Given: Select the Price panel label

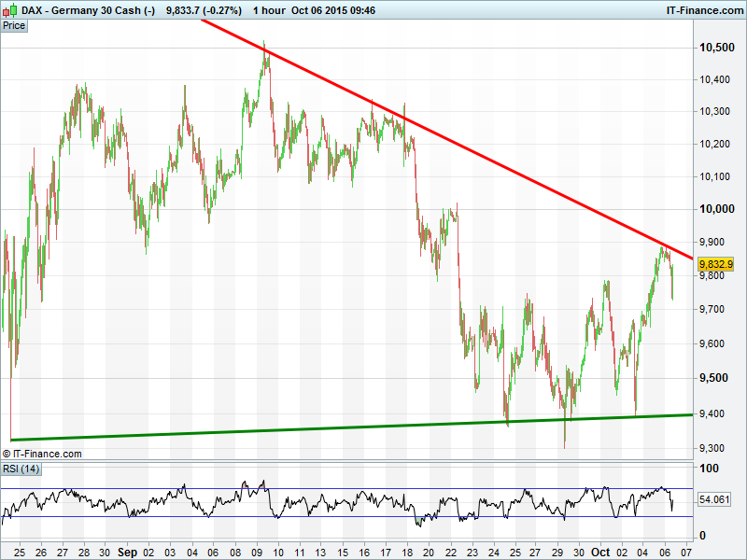Looking at the screenshot, I should point(14,26).
